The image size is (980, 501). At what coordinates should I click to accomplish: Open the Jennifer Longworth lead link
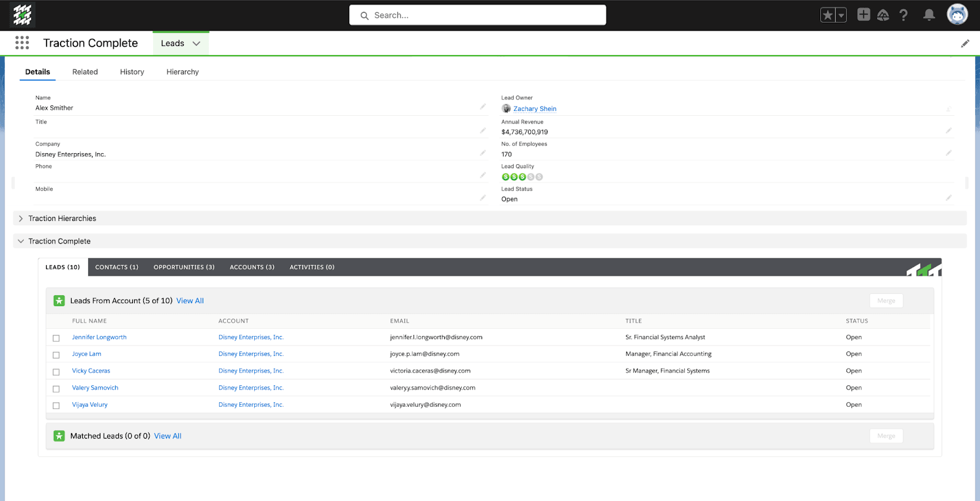[x=99, y=337]
